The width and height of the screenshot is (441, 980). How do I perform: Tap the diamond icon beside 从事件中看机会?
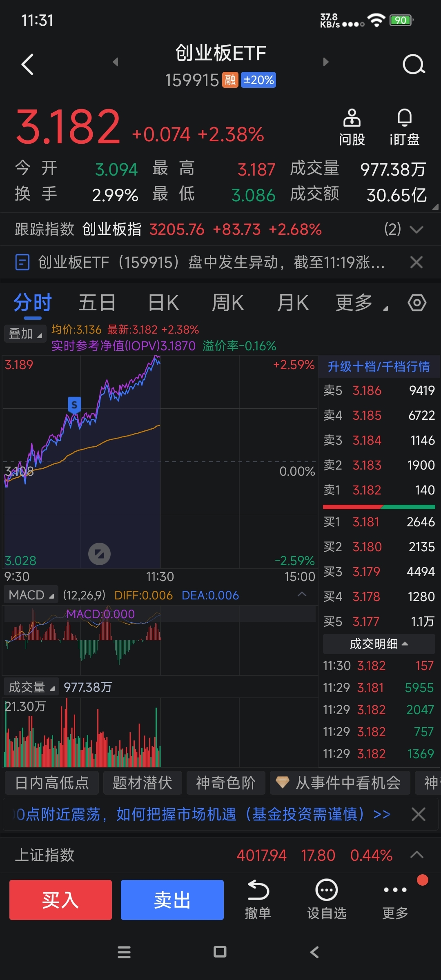[283, 782]
